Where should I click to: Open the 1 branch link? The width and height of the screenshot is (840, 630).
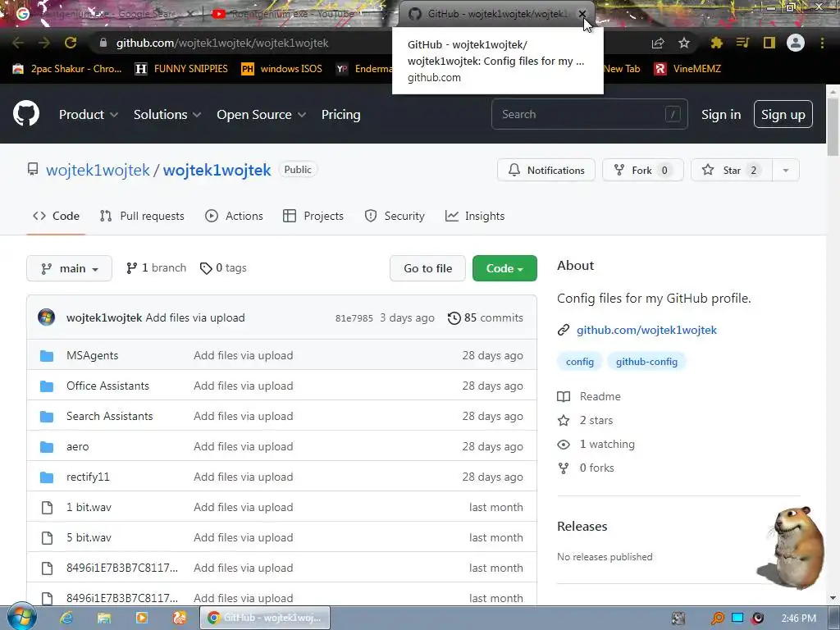click(156, 268)
